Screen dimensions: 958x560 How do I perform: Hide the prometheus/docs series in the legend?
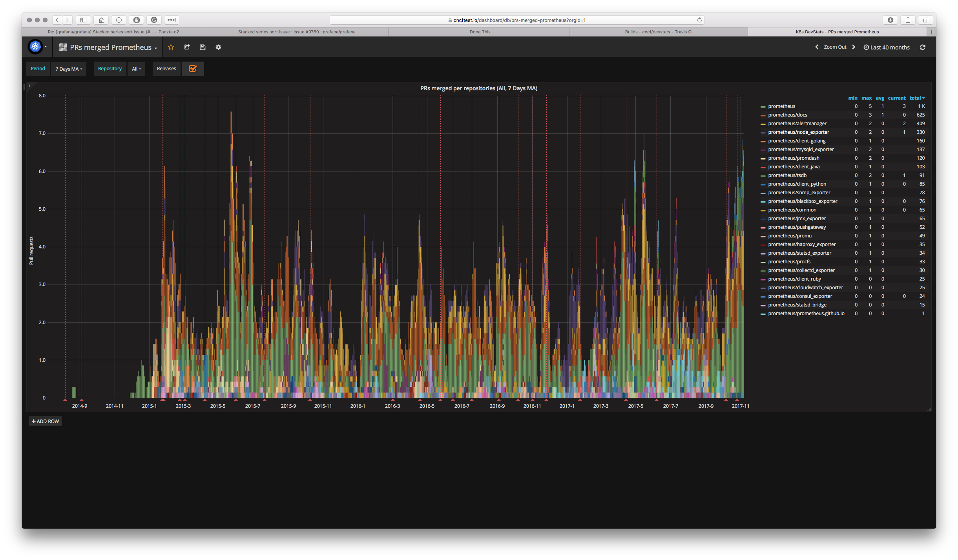[x=787, y=115]
